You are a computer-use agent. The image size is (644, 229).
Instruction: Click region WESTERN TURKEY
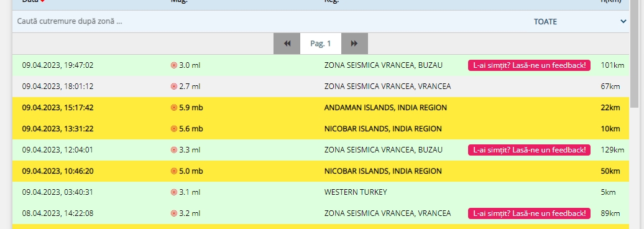[356, 192]
